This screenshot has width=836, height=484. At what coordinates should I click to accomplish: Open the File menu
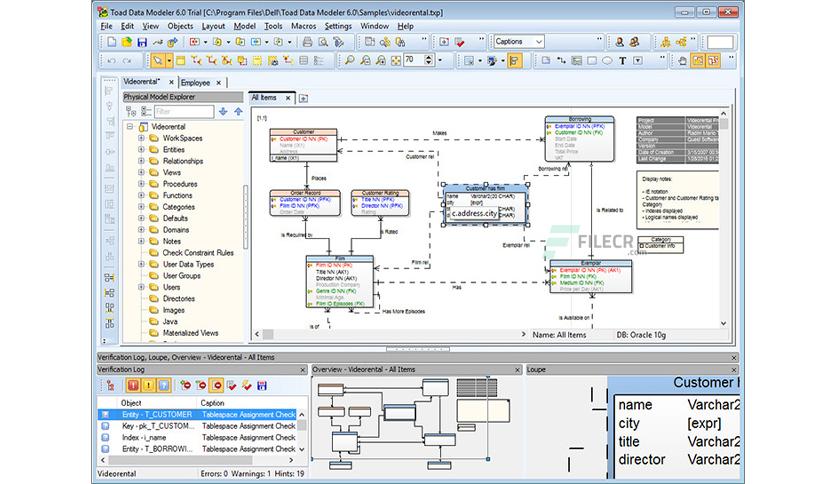(106, 26)
